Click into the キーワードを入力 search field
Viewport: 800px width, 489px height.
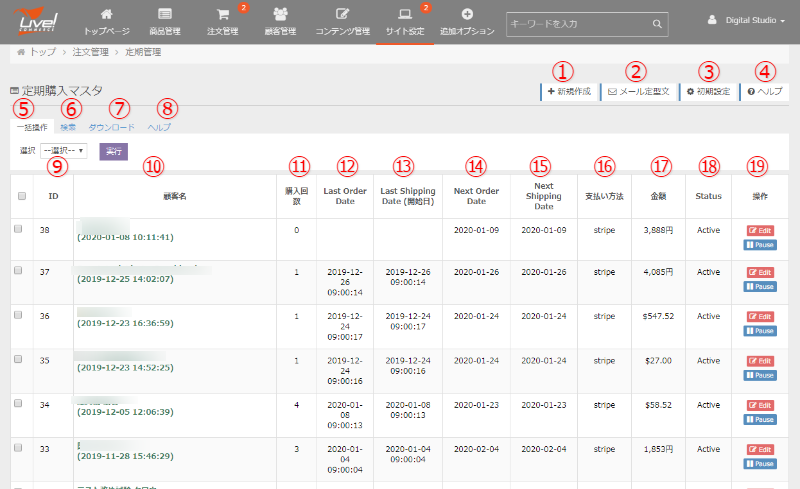(578, 22)
